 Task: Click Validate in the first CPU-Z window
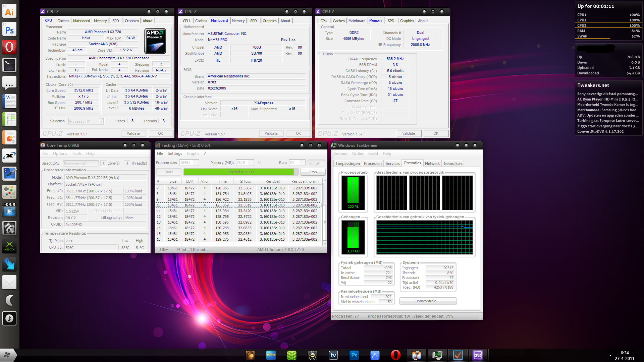pyautogui.click(x=133, y=133)
